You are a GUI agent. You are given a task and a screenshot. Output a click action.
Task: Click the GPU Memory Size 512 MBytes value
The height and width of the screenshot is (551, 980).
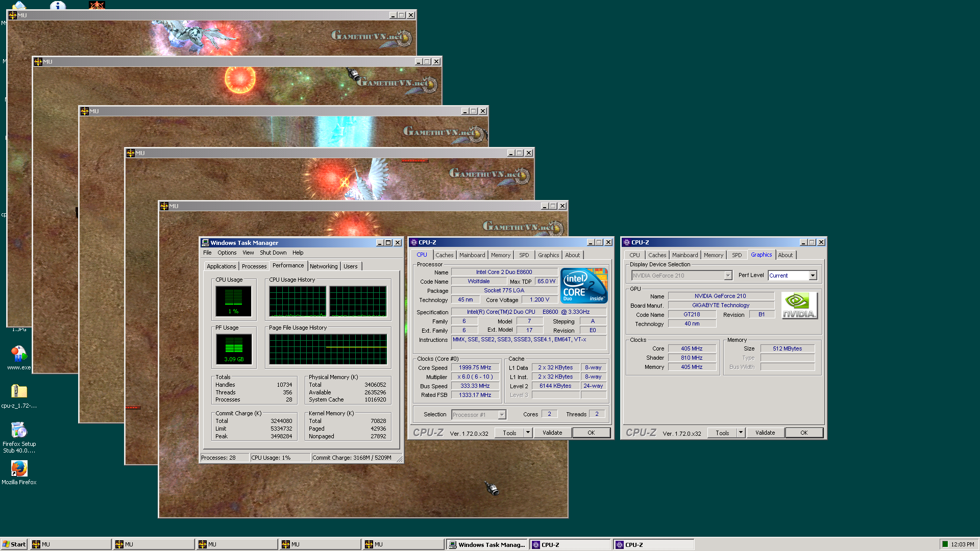[x=787, y=348]
